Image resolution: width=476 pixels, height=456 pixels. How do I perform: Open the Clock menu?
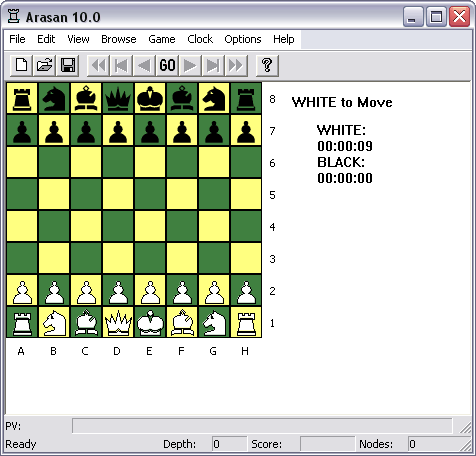(x=200, y=39)
